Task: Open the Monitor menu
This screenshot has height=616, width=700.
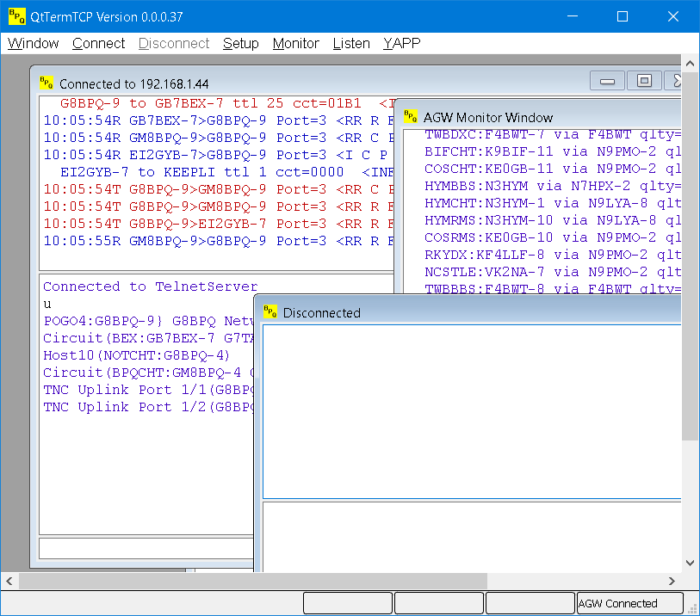Action: click(295, 43)
